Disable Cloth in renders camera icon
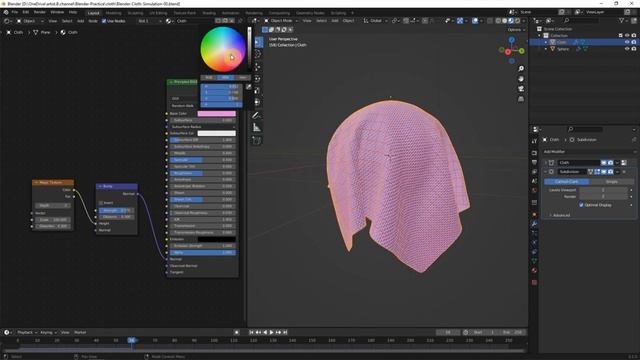This screenshot has height=360, width=640. pos(634,42)
